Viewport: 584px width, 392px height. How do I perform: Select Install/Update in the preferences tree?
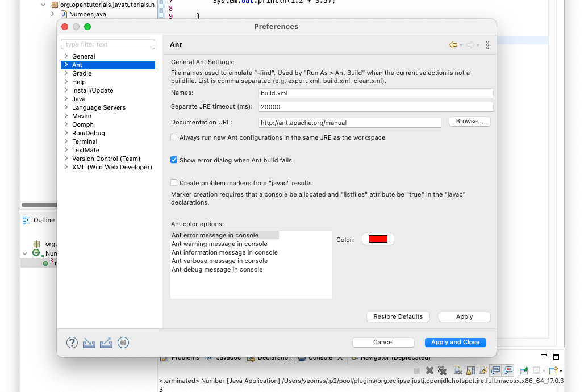pyautogui.click(x=93, y=90)
